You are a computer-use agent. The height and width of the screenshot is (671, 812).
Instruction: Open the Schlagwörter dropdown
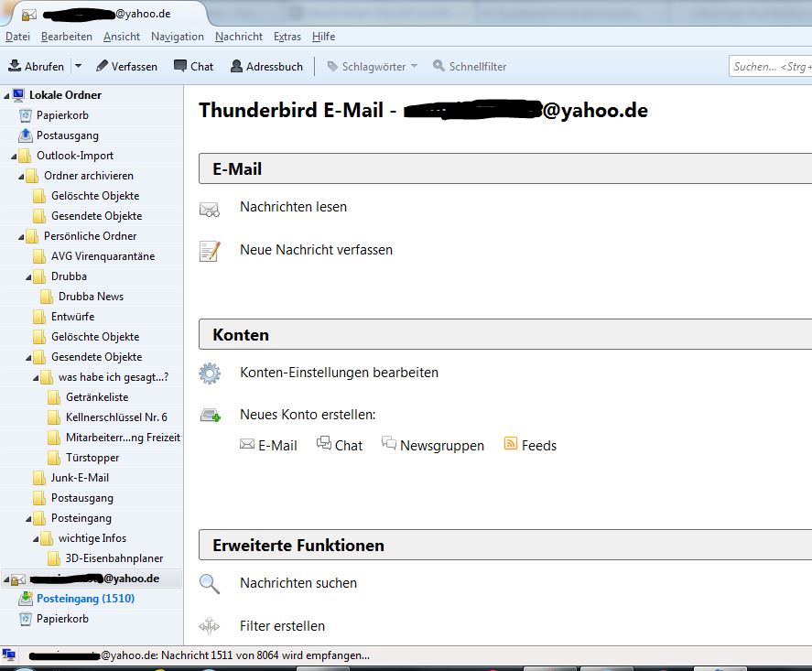[x=372, y=66]
